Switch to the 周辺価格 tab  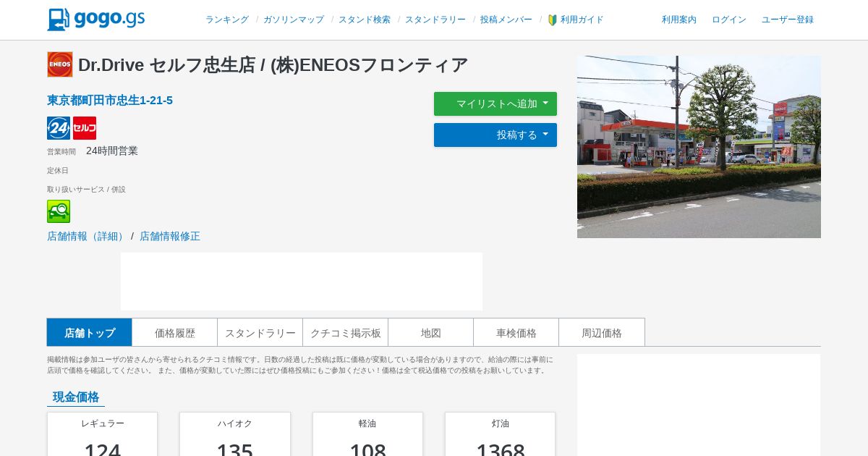click(602, 332)
